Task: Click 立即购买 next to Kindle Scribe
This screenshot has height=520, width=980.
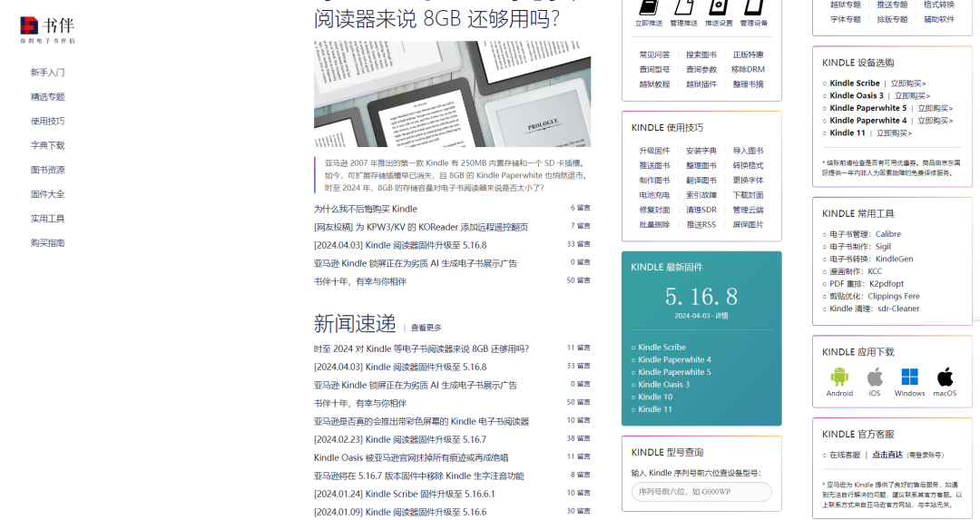Action: pyautogui.click(x=908, y=83)
